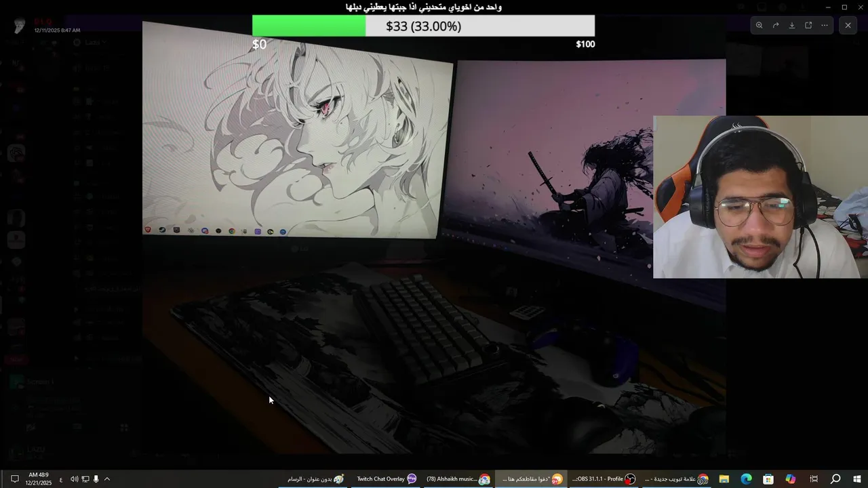Viewport: 868px width, 488px height.
Task: Switch to the untitled Paint window
Action: point(315,479)
